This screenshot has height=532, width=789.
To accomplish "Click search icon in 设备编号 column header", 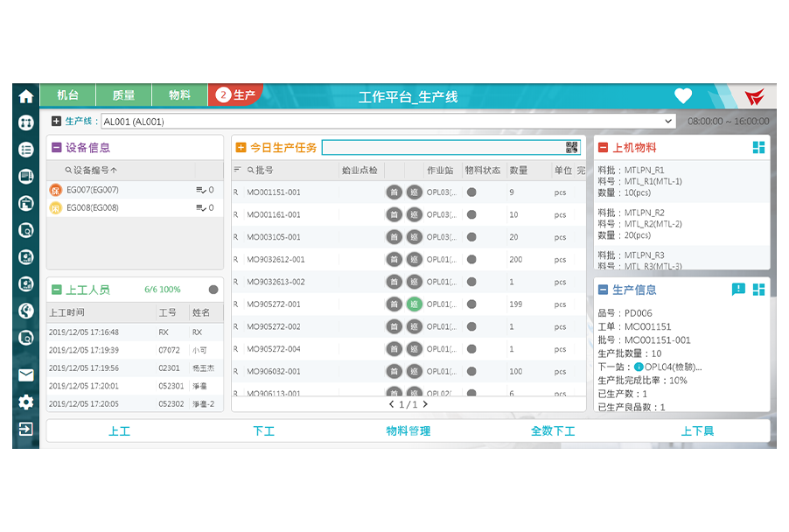I will pos(68,170).
